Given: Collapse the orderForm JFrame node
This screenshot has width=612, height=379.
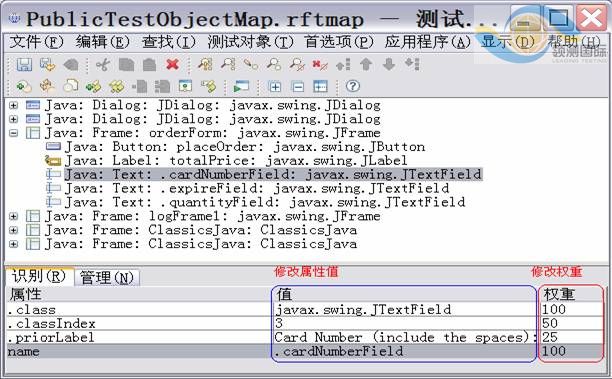Looking at the screenshot, I should tap(14, 133).
